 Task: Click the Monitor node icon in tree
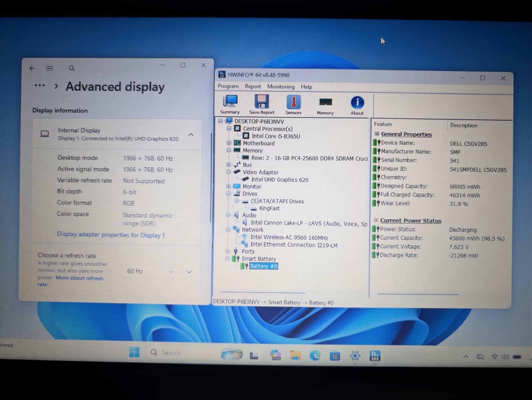click(x=237, y=186)
